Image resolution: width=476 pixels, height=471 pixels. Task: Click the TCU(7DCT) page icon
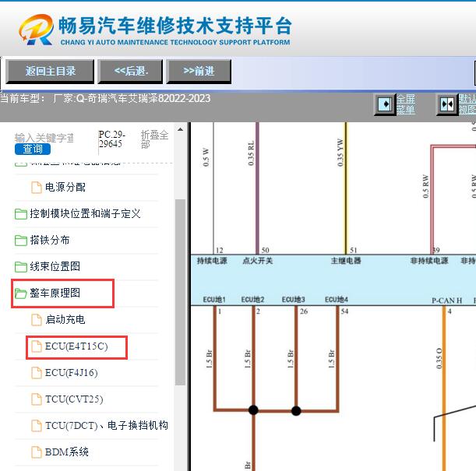pos(37,426)
